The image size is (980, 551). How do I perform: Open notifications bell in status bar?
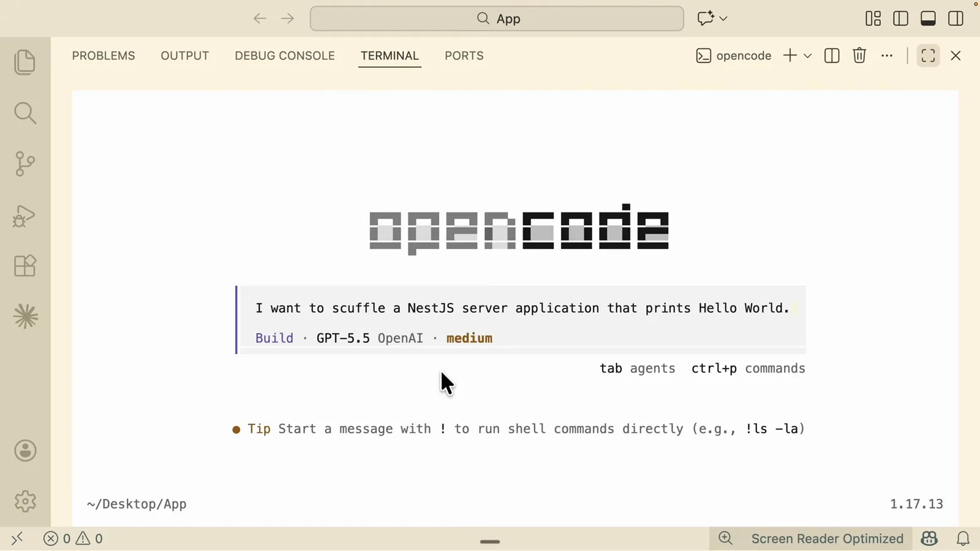click(963, 539)
